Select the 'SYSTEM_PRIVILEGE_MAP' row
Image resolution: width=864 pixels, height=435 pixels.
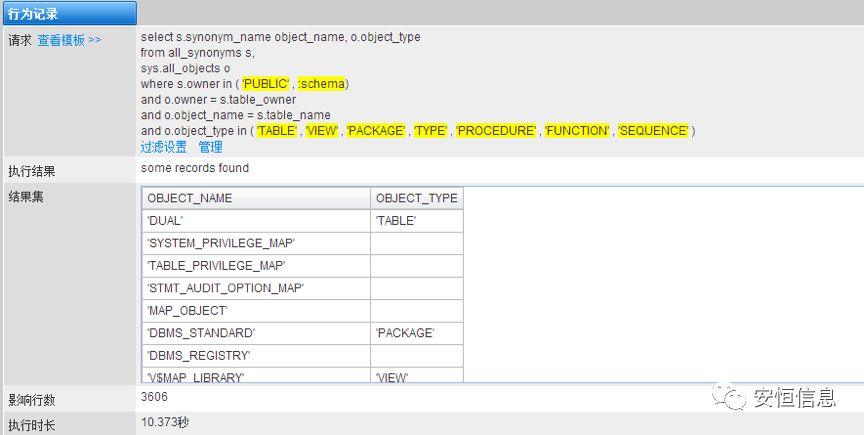(303, 243)
